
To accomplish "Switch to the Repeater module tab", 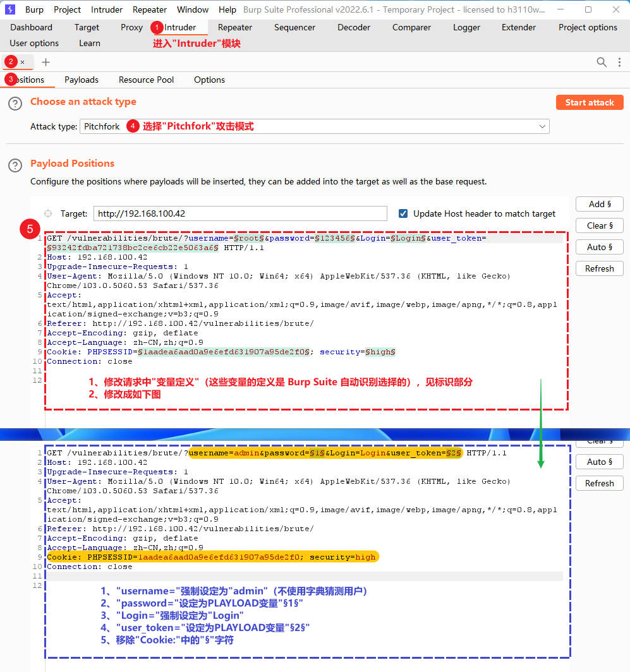I will pos(235,27).
